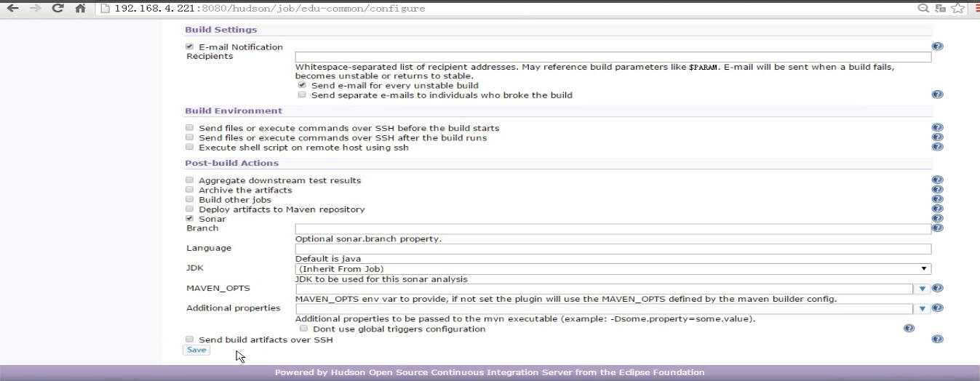This screenshot has width=980, height=381.
Task: Open help for Deploy artifacts to Maven repository
Action: pyautogui.click(x=937, y=209)
